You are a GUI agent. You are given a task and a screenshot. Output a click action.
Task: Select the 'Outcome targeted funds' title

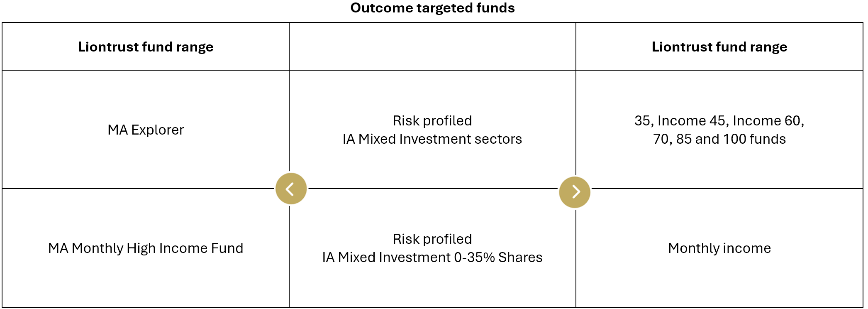[x=432, y=8]
